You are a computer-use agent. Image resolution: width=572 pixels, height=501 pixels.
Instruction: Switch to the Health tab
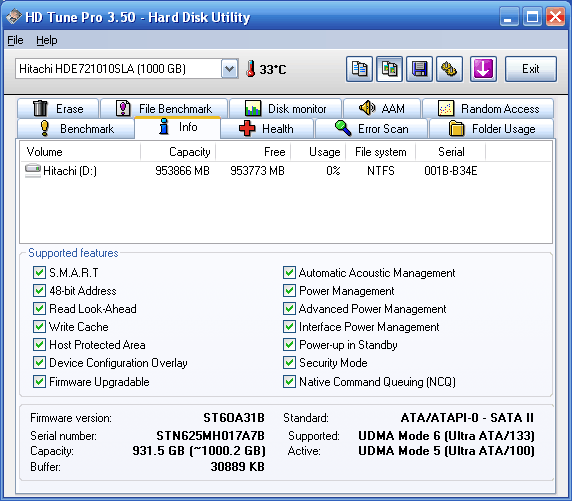pyautogui.click(x=267, y=129)
